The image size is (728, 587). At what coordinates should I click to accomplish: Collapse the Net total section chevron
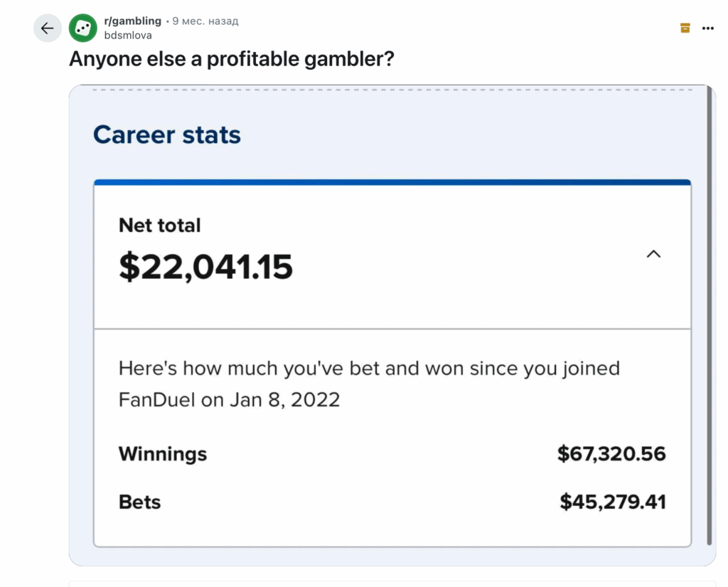pyautogui.click(x=653, y=254)
